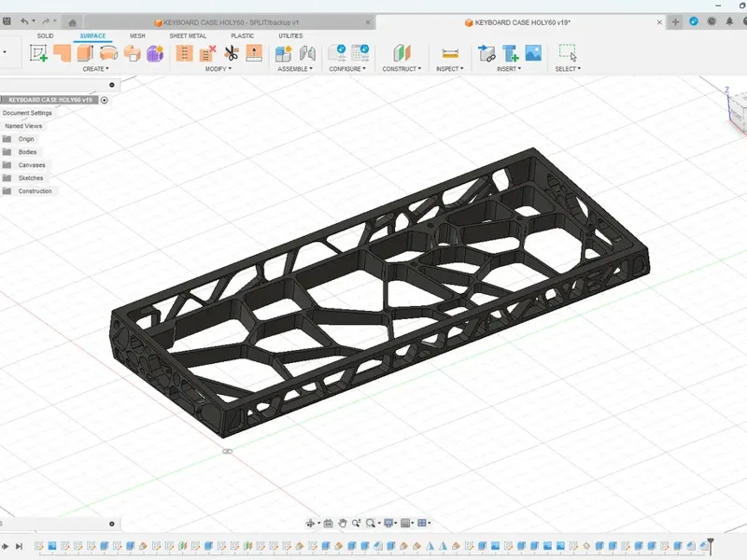Switch to the SURFACE tab
The image size is (747, 560).
point(92,36)
